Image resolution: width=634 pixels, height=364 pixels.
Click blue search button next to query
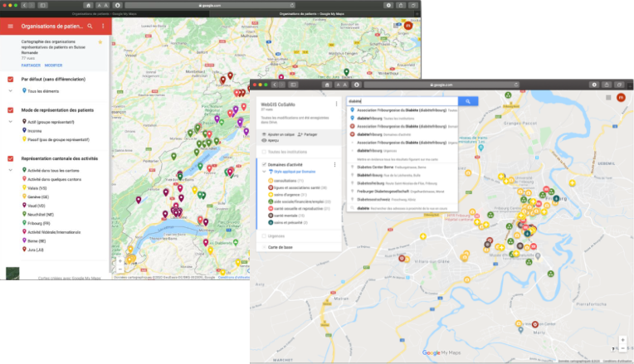(x=468, y=101)
